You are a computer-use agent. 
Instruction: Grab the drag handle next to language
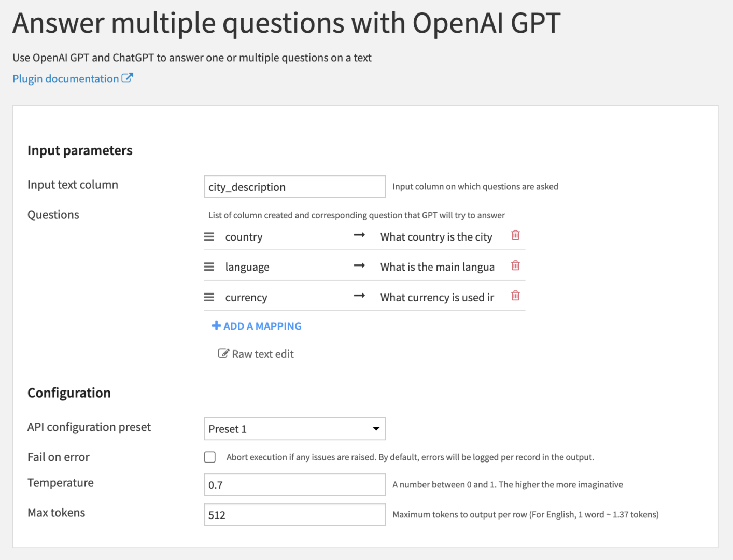click(209, 267)
